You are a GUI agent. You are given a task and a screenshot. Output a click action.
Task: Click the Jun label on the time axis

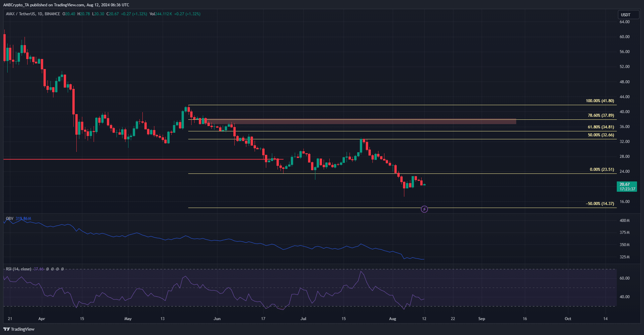coord(217,319)
